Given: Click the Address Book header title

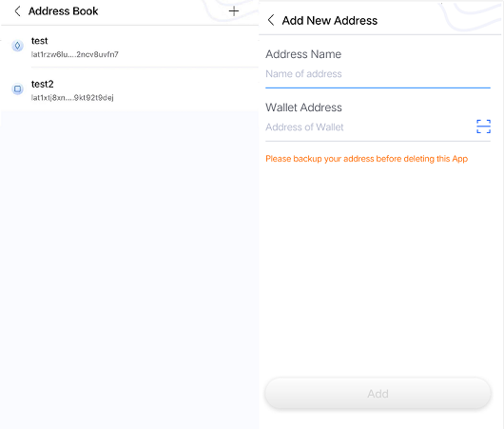Looking at the screenshot, I should click(x=64, y=11).
